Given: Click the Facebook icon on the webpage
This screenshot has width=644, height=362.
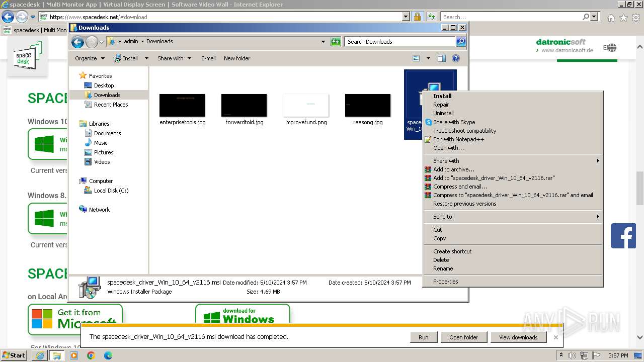Looking at the screenshot, I should (623, 236).
